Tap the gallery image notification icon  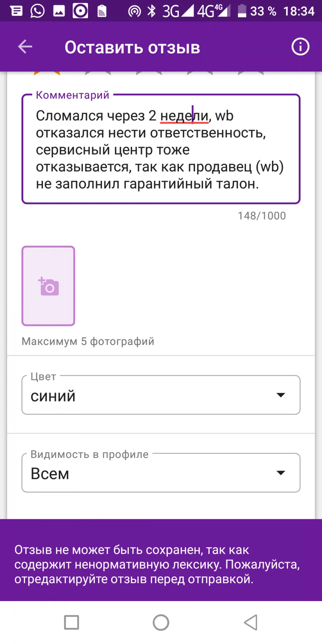(59, 11)
